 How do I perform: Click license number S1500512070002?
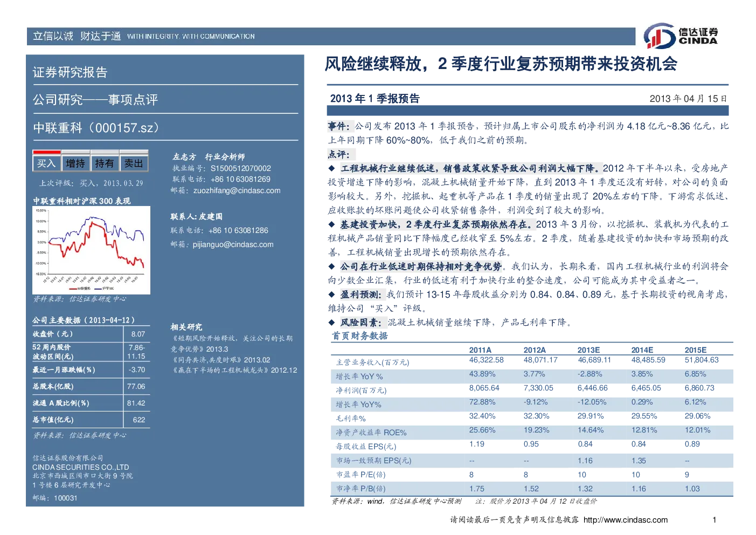[x=241, y=168]
